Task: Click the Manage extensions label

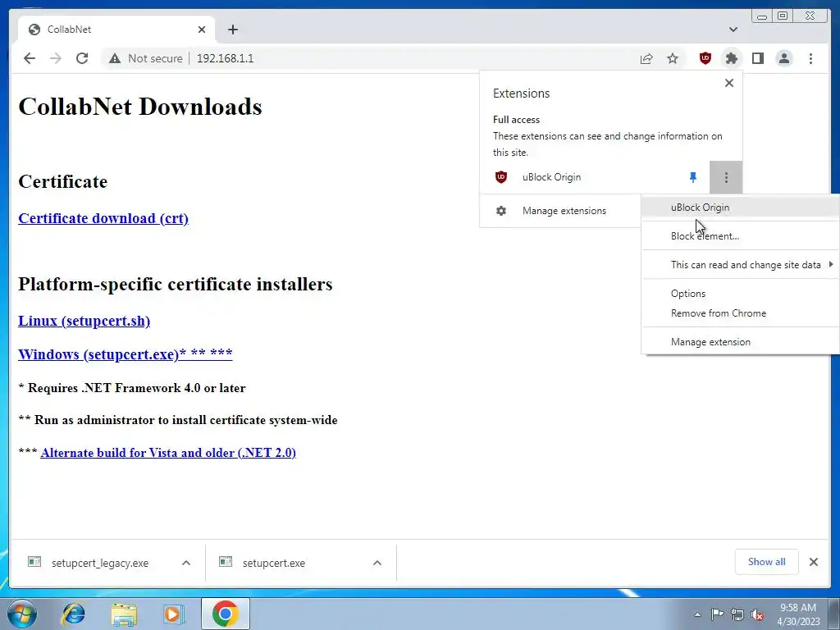Action: pos(564,211)
